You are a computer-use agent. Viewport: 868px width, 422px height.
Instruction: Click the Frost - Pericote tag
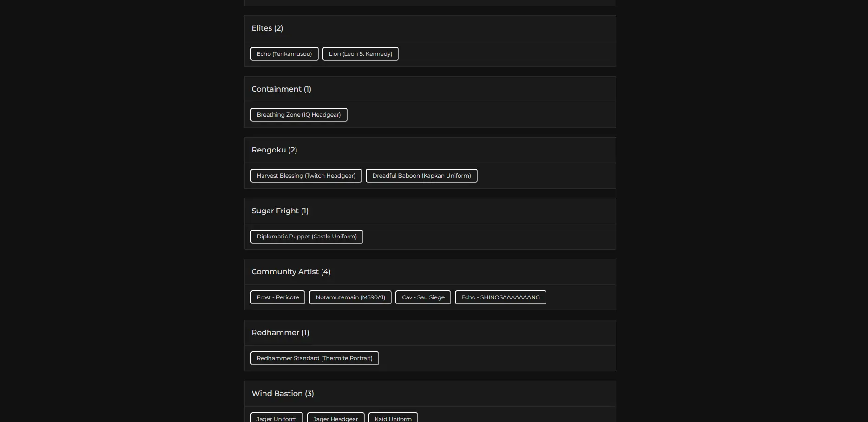tap(278, 297)
